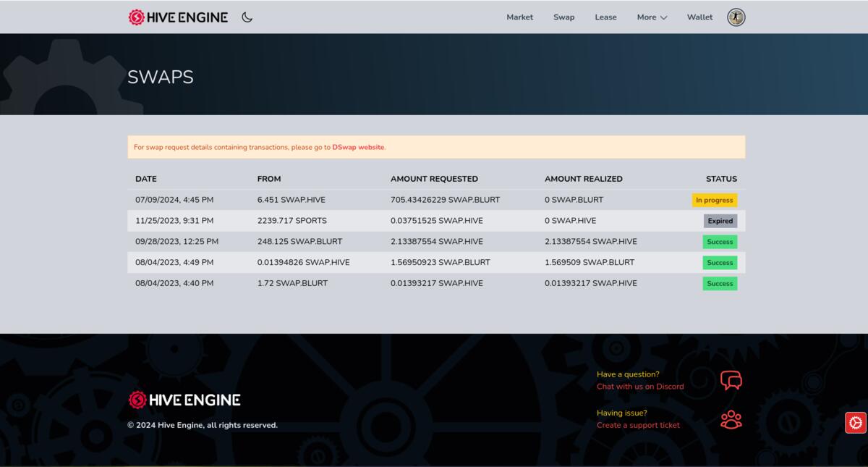Select the 07/09/2024, 4:45 PM date cell
The height and width of the screenshot is (467, 868).
tap(174, 200)
